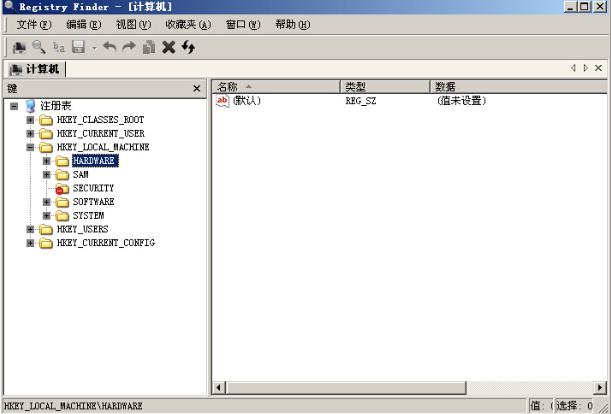This screenshot has height=414, width=611.
Task: Select HKEY_CURRENT_USER in tree
Action: pyautogui.click(x=101, y=134)
